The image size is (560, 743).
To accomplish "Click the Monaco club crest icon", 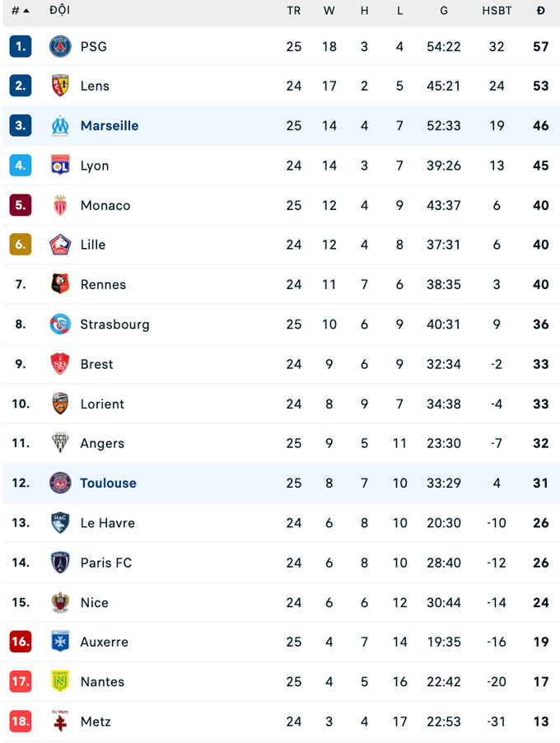I will pos(60,205).
